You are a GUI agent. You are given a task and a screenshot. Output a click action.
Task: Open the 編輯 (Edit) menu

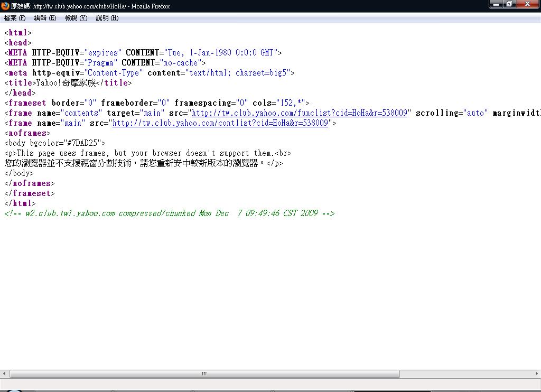tap(45, 18)
